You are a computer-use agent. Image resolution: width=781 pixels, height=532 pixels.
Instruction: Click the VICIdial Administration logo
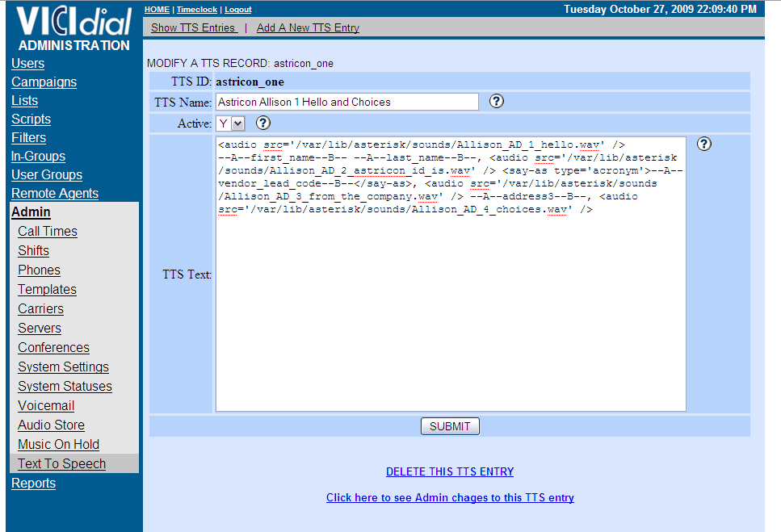coord(73,28)
